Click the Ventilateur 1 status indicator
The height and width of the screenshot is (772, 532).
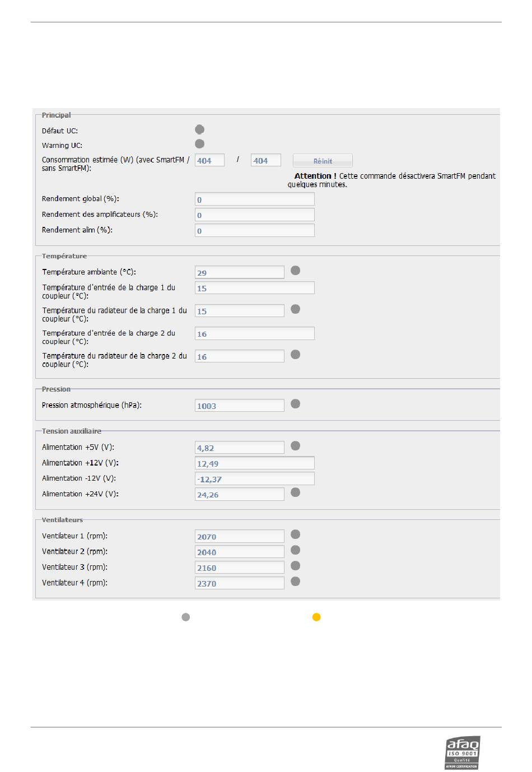tap(296, 534)
